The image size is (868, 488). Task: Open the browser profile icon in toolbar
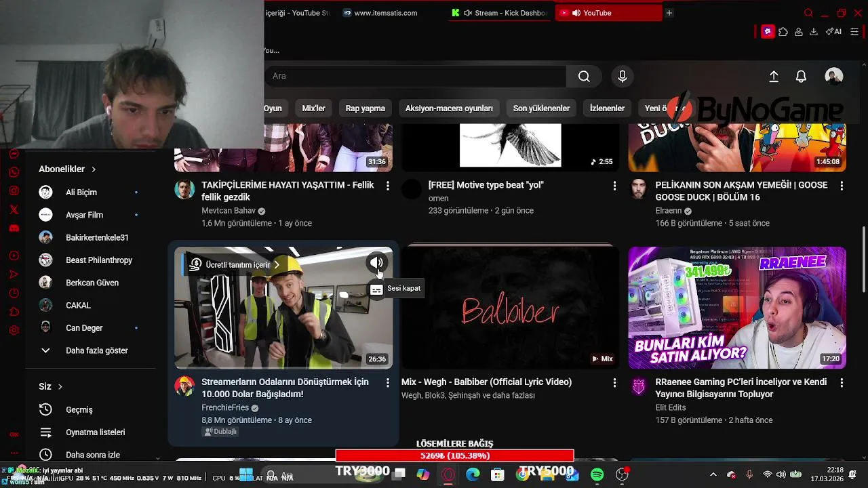coord(798,32)
